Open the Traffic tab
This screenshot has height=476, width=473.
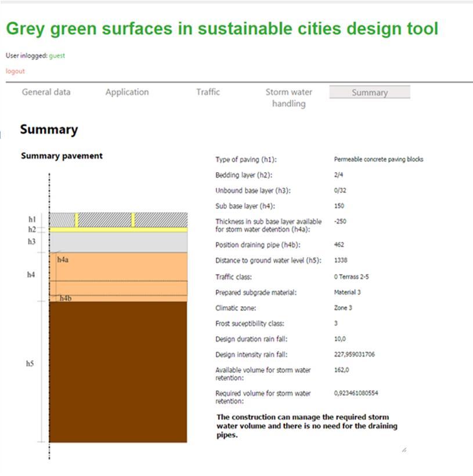(x=208, y=92)
